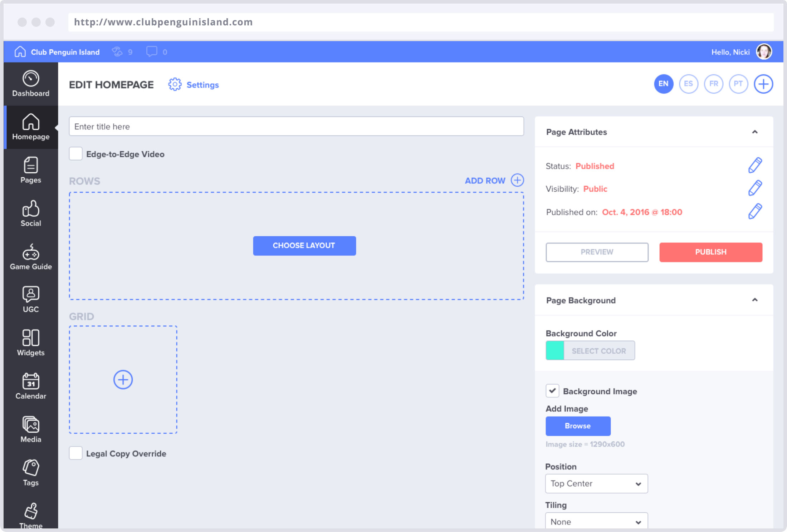Open the Theme paintbrush icon
This screenshot has height=532, width=787.
(x=31, y=511)
